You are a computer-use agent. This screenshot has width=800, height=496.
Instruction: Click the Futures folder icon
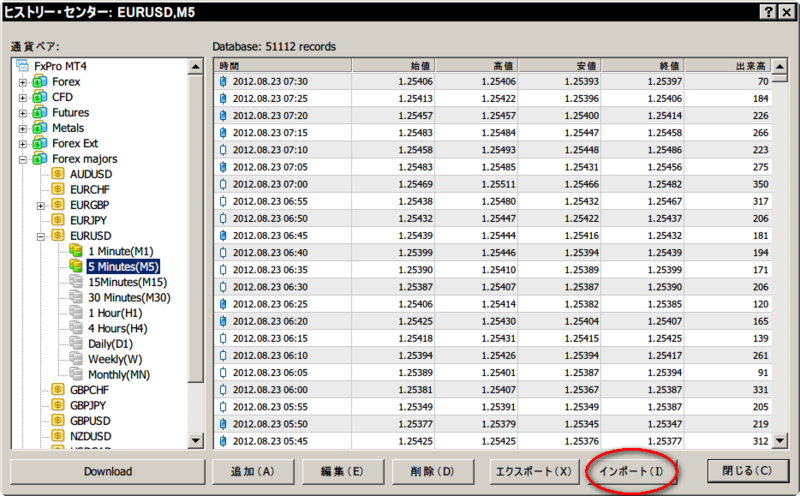(x=40, y=112)
